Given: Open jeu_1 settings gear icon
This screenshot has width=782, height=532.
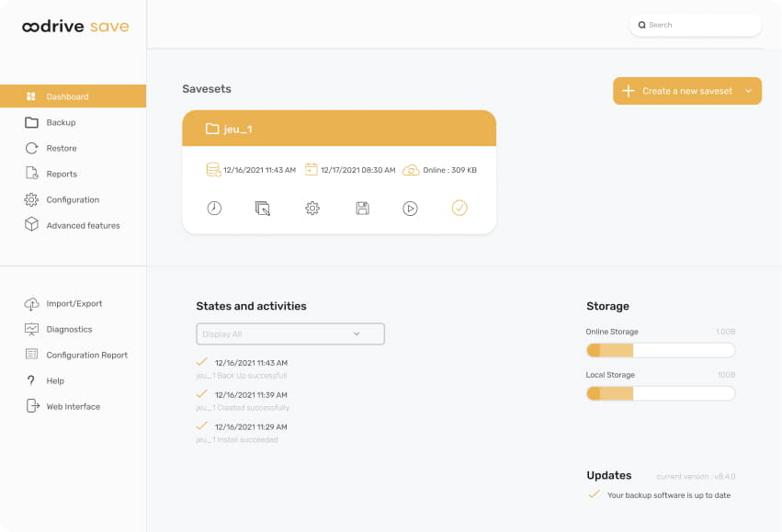Looking at the screenshot, I should click(312, 208).
